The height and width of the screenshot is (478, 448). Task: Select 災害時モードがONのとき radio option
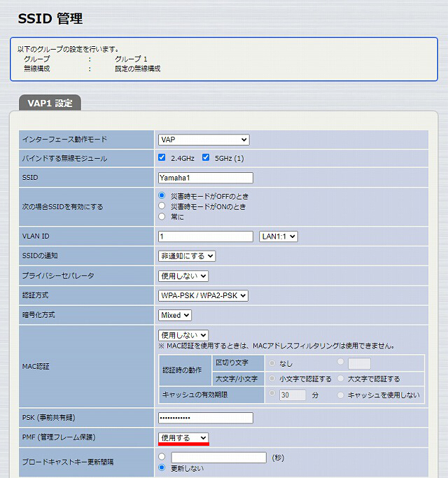tap(162, 206)
